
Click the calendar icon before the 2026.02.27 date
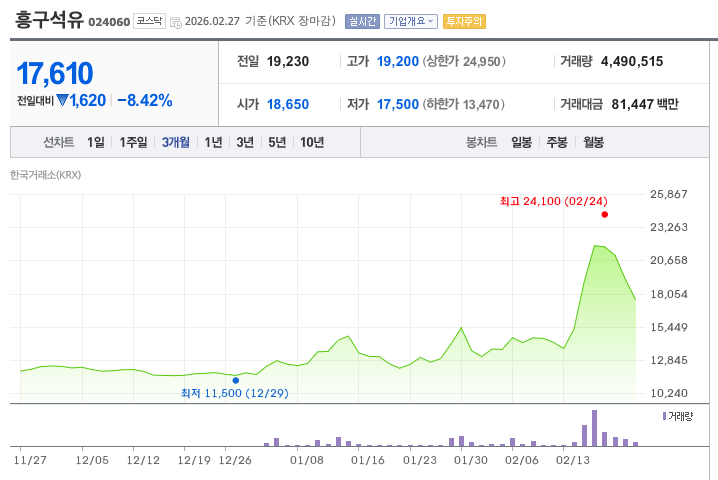[175, 22]
